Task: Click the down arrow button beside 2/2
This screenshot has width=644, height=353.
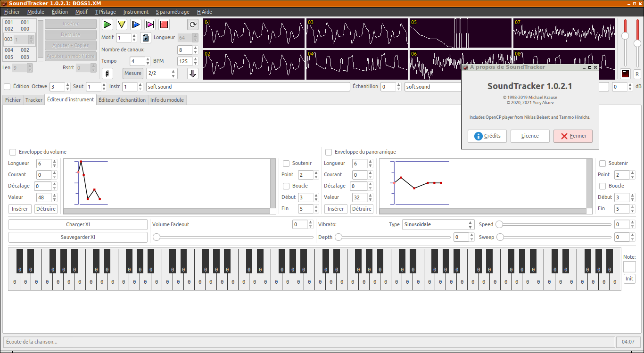Action: coord(193,74)
